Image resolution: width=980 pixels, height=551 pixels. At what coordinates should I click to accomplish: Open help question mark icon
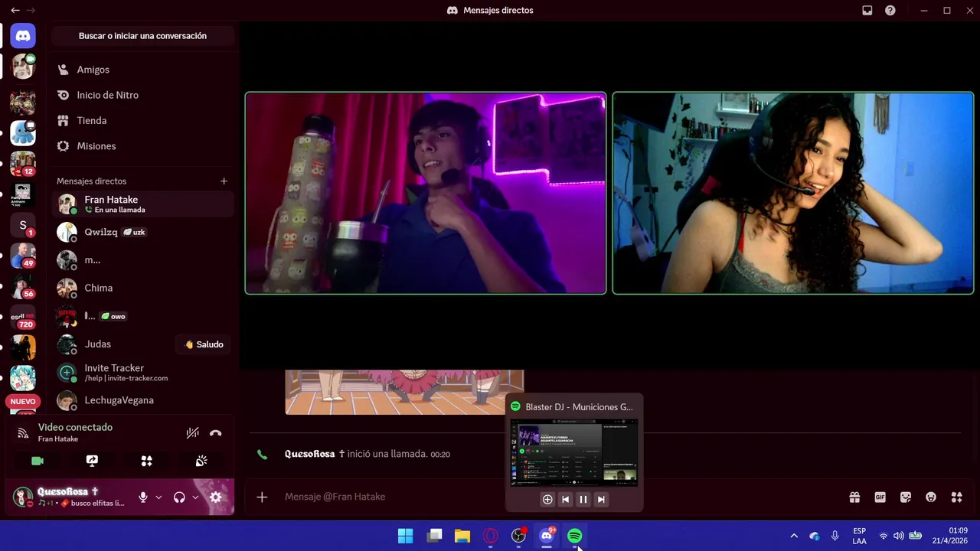(x=890, y=11)
